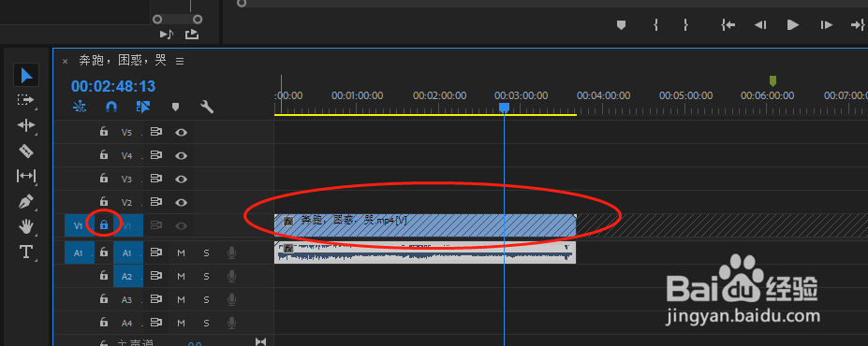868x346 pixels.
Task: Toggle sync lock on V3 track
Action: click(x=156, y=180)
